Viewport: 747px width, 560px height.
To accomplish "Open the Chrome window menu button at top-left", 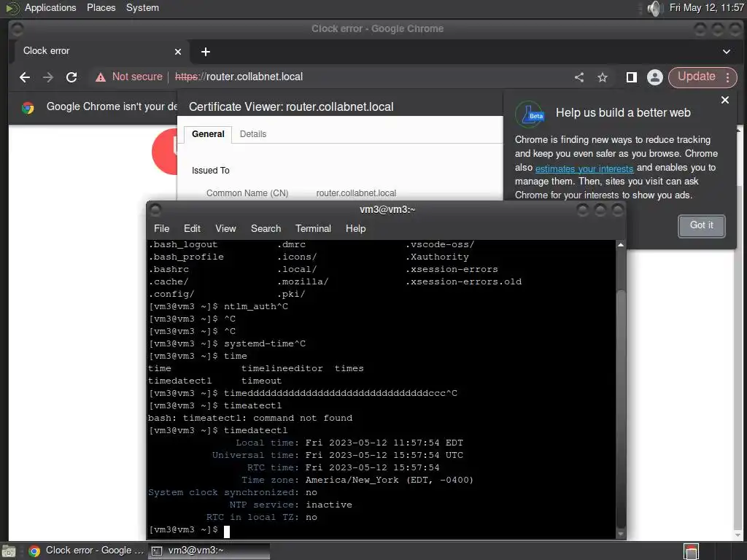I will click(x=18, y=29).
